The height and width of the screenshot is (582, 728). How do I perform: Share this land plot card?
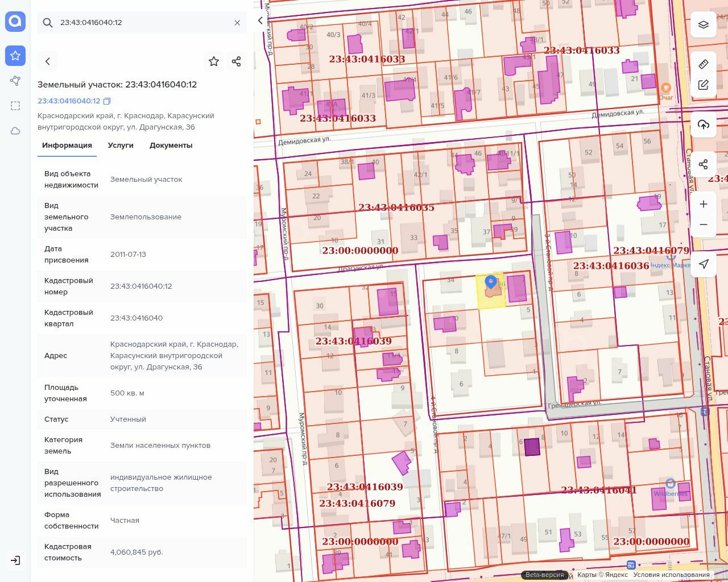pos(237,61)
